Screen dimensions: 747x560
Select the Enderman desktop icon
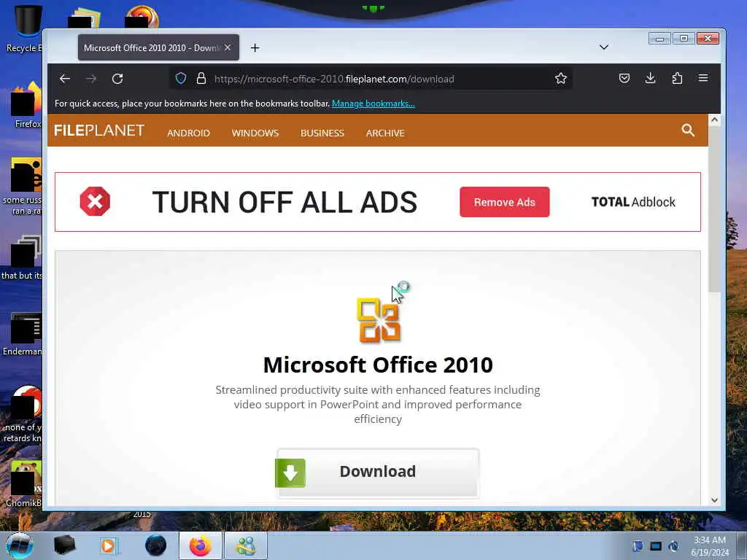point(24,334)
